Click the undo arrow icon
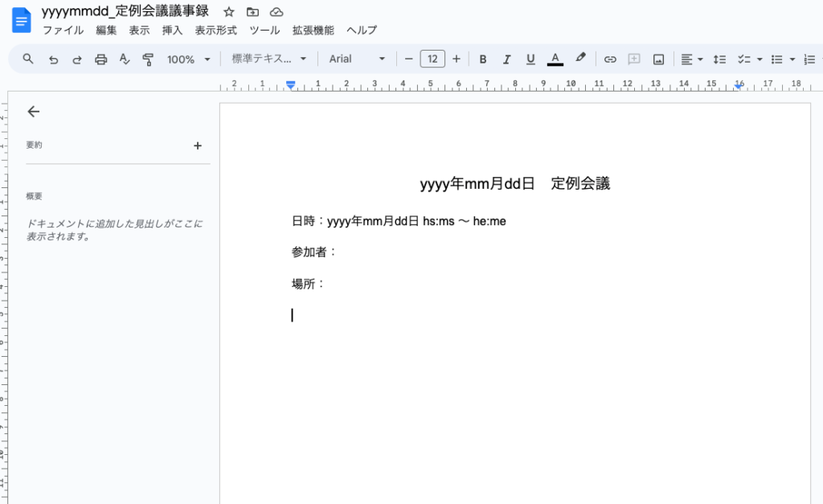Image resolution: width=823 pixels, height=504 pixels. click(53, 59)
